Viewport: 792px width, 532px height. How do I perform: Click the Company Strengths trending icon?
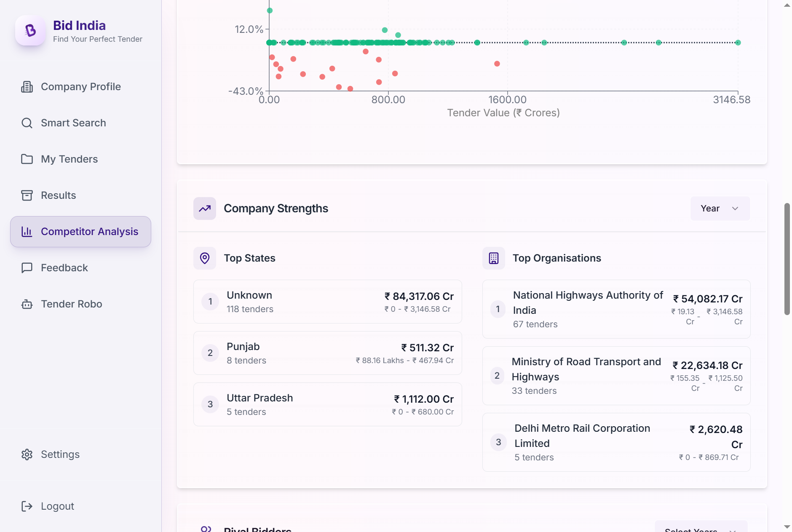pos(205,209)
